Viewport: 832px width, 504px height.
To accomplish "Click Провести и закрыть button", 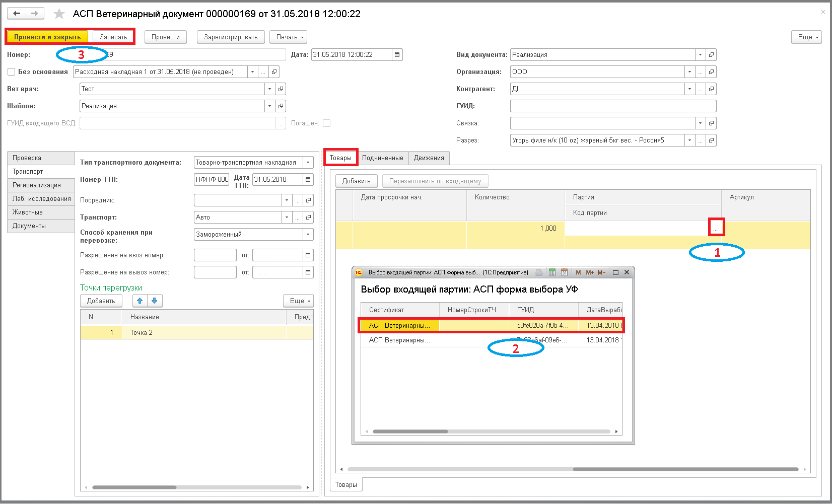I will [47, 37].
